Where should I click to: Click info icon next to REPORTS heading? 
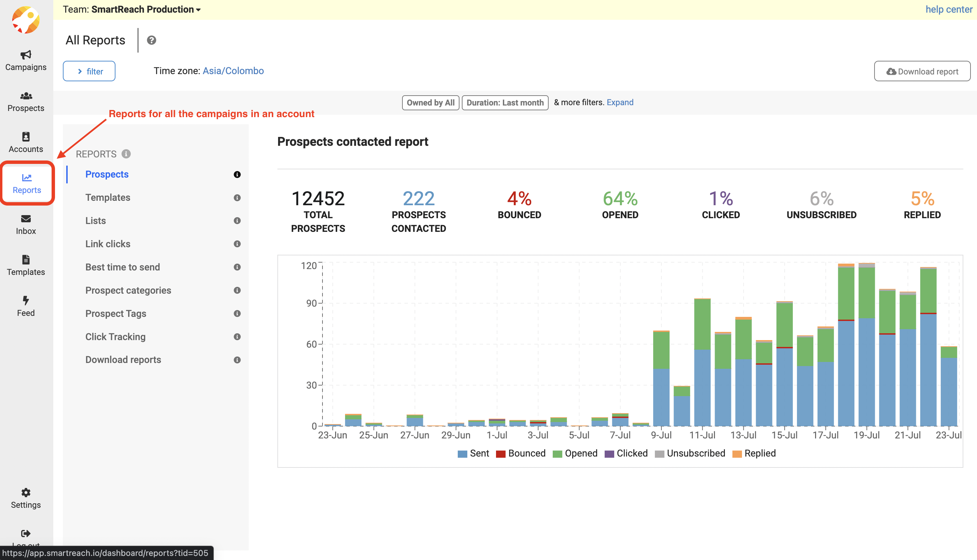[126, 154]
